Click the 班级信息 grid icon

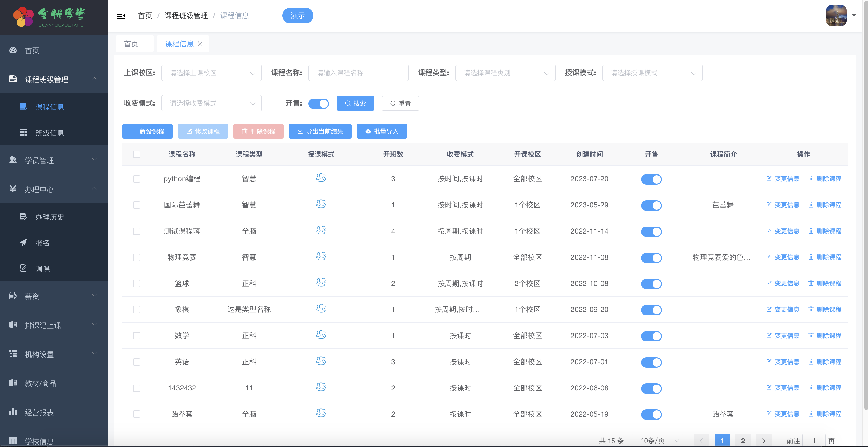(23, 132)
